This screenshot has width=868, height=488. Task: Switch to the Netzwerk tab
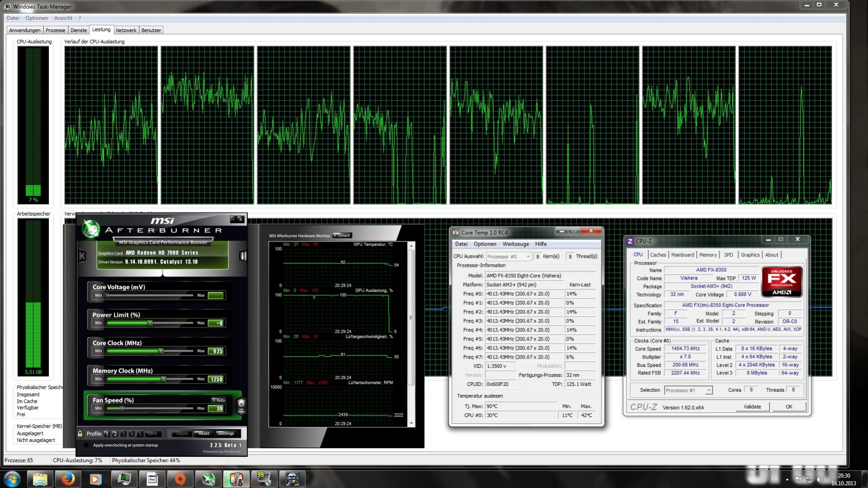126,30
